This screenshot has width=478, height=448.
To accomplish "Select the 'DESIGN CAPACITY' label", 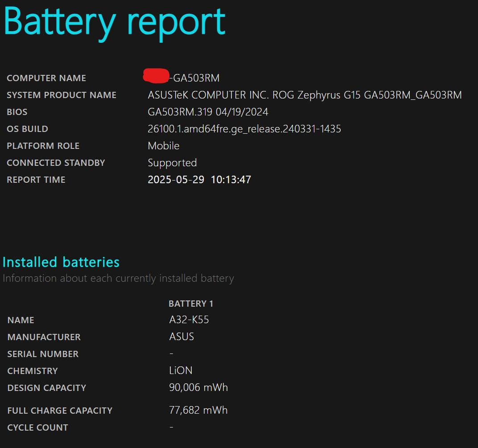I will pyautogui.click(x=47, y=388).
